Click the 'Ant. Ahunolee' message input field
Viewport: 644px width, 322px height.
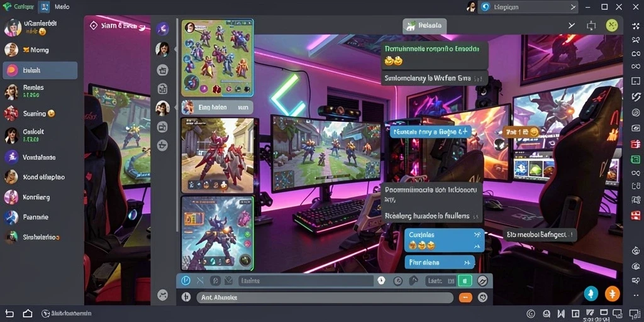(325, 297)
